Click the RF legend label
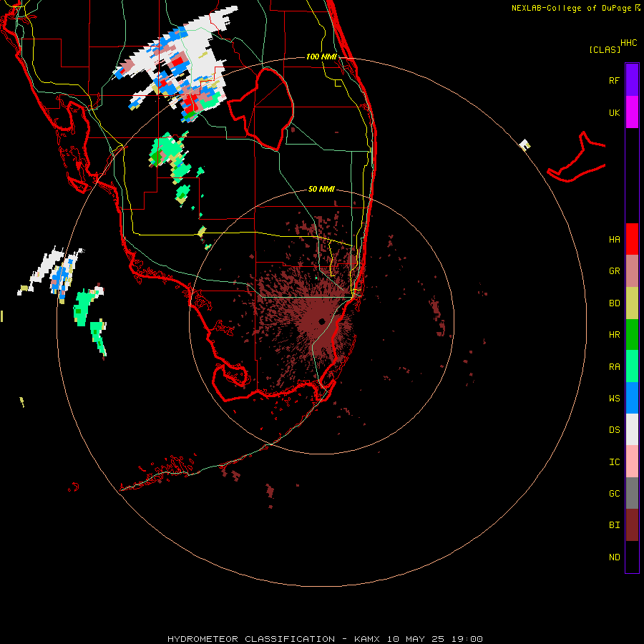 coord(614,80)
